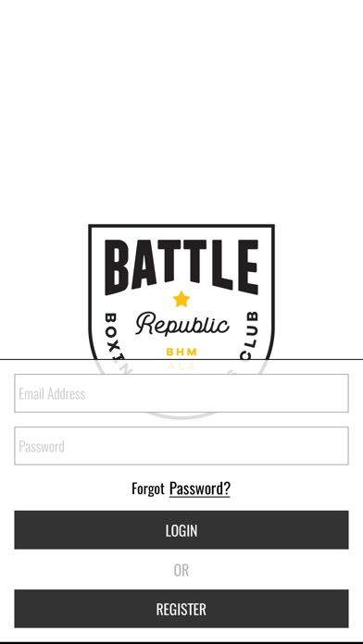Click the Battle Republic shield logo outline
Image resolution: width=363 pixels, height=644 pixels.
181,321
